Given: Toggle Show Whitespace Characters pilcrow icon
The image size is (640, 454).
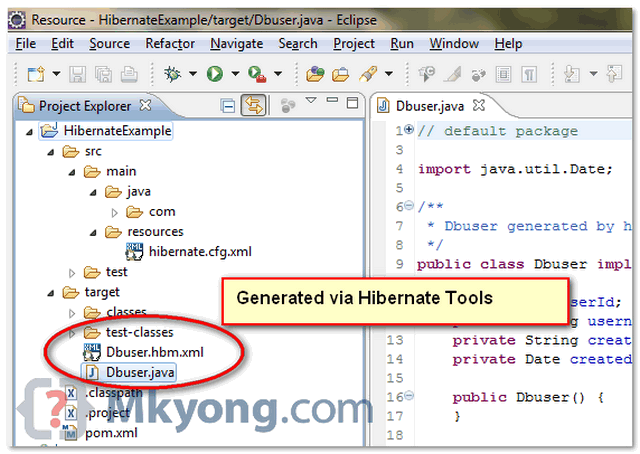Looking at the screenshot, I should (x=529, y=74).
